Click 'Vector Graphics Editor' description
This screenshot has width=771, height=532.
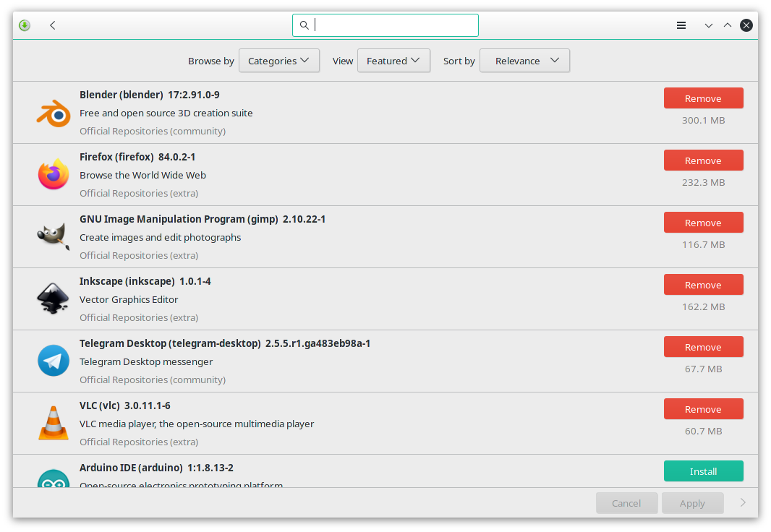pyautogui.click(x=129, y=299)
